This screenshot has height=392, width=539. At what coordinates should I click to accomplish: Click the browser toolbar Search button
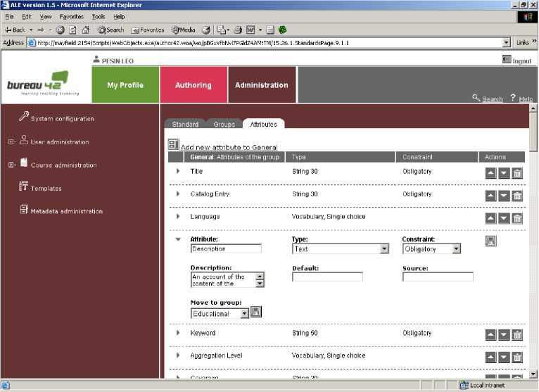click(111, 30)
